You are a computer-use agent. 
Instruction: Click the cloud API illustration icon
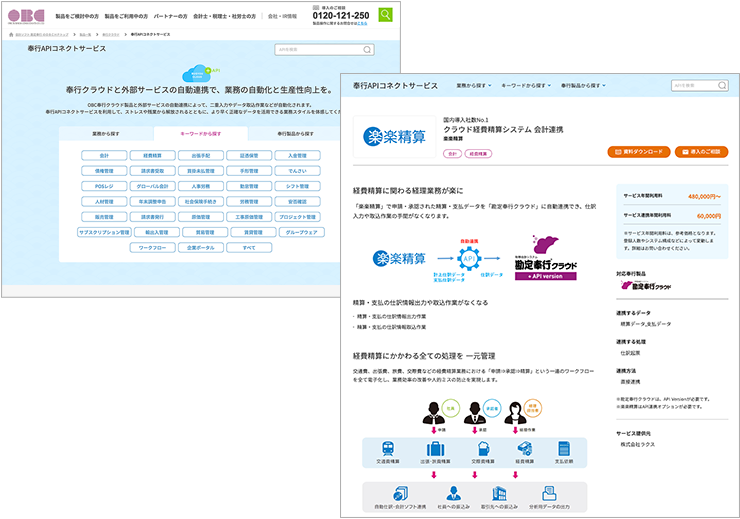click(200, 74)
